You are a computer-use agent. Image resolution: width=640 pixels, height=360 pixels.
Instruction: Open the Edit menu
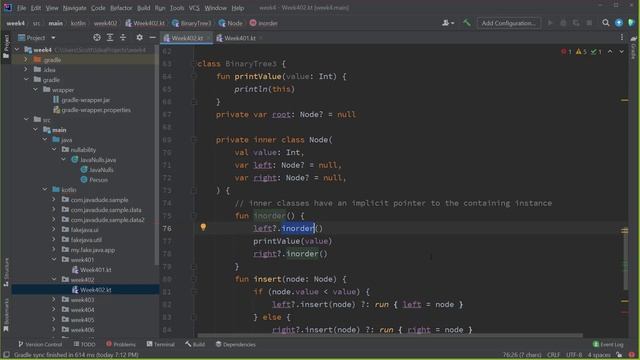pos(36,8)
